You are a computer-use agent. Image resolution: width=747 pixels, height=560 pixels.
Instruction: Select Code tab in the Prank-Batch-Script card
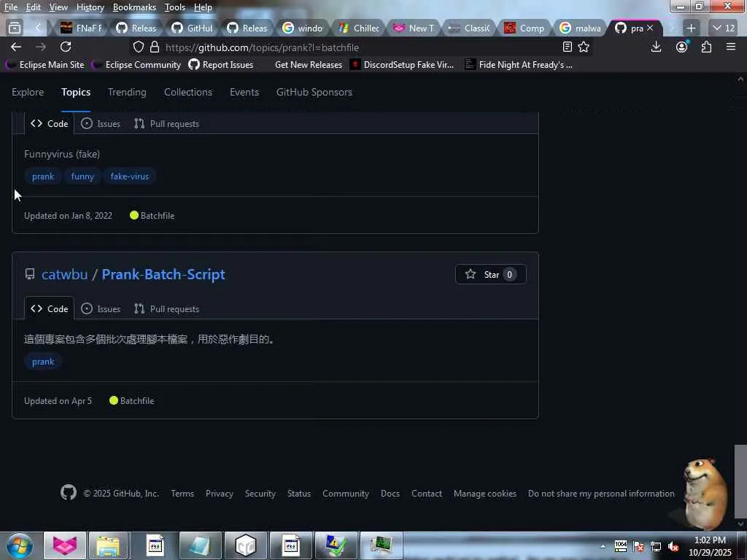click(50, 308)
